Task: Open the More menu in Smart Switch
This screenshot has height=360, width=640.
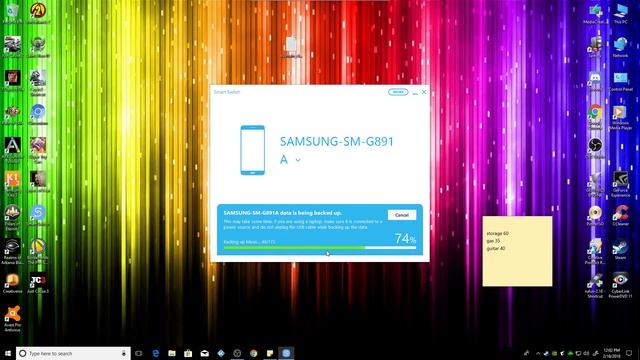Action: (x=398, y=92)
